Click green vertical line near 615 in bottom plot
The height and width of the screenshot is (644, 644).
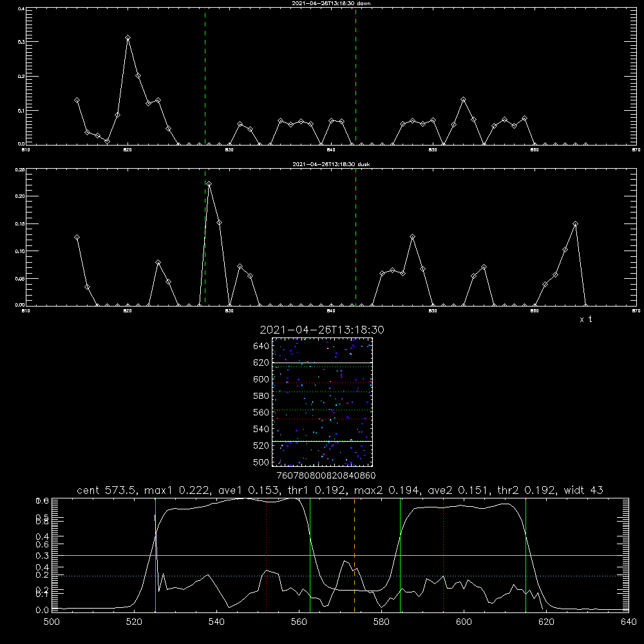(526, 555)
